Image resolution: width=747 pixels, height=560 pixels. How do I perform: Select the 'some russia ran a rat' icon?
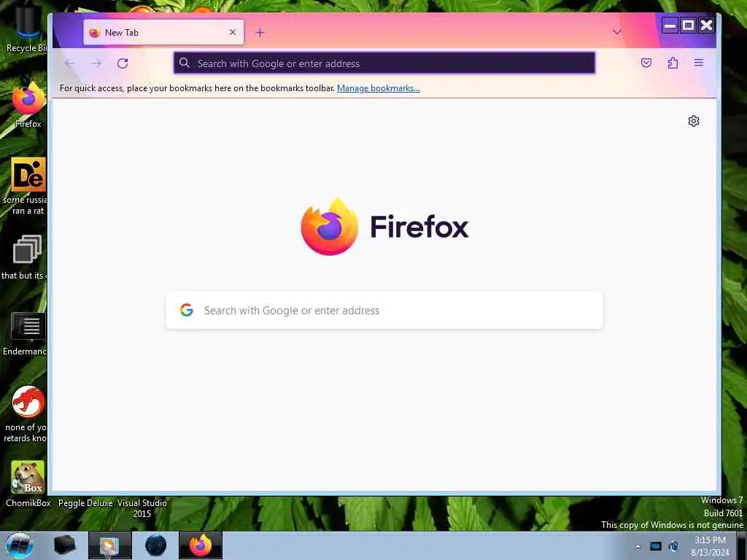click(26, 186)
